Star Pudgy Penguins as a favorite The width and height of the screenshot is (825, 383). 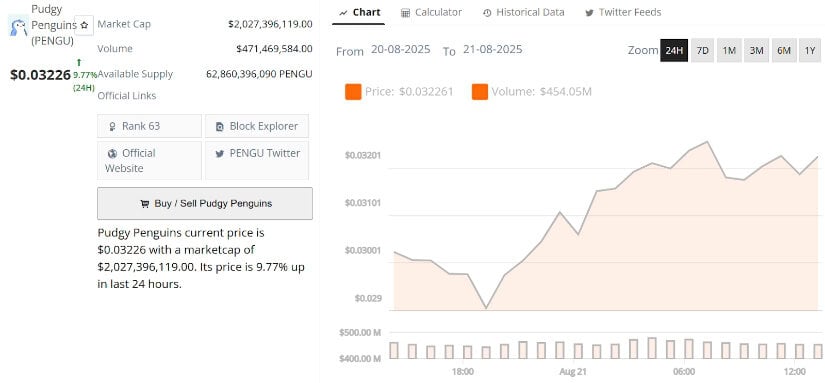pyautogui.click(x=84, y=25)
